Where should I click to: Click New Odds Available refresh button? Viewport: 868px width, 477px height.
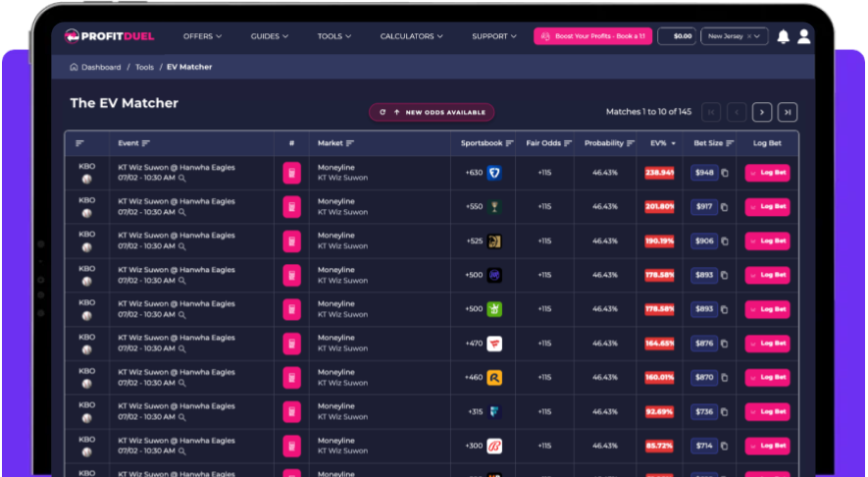pos(432,113)
